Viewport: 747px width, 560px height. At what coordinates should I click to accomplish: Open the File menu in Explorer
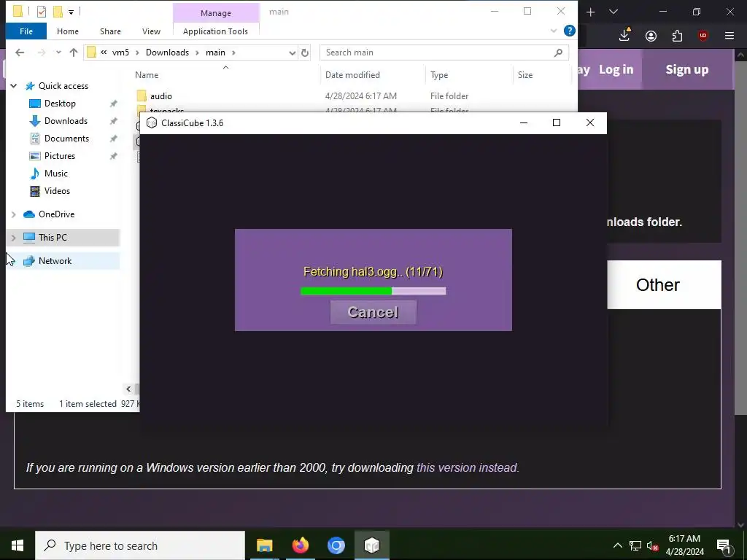tap(26, 31)
